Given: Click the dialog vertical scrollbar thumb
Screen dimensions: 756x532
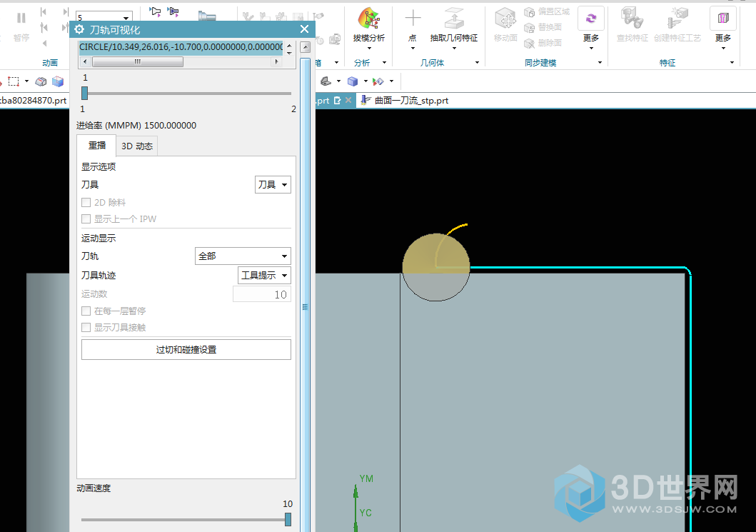Looking at the screenshot, I should tap(305, 294).
